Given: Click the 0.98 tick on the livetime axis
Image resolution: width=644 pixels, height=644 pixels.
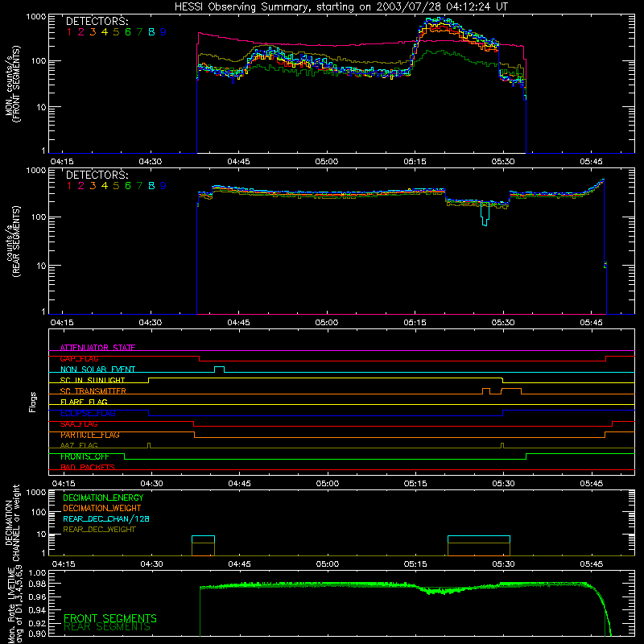Looking at the screenshot, I should tap(37, 584).
